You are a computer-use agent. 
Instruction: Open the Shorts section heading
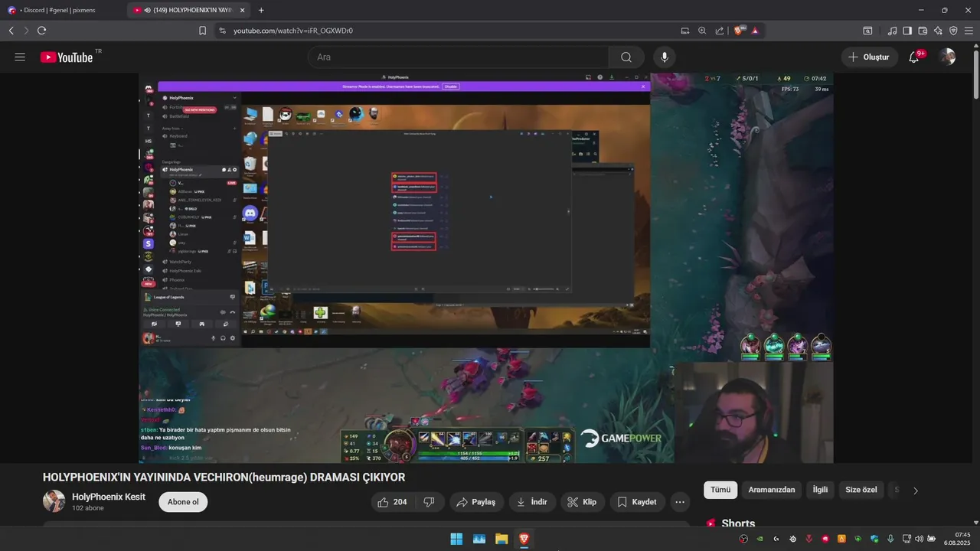pos(738,523)
